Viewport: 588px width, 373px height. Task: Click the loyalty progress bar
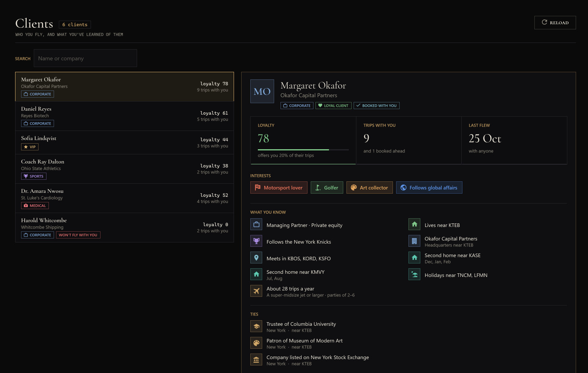click(x=303, y=150)
